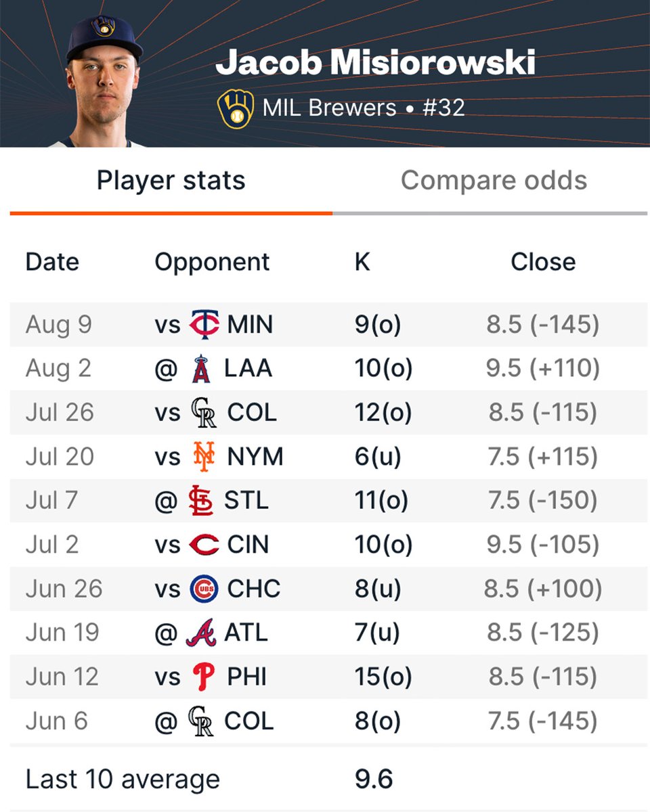Click the Date column header
Screen dimensions: 650x812
[x=52, y=262]
